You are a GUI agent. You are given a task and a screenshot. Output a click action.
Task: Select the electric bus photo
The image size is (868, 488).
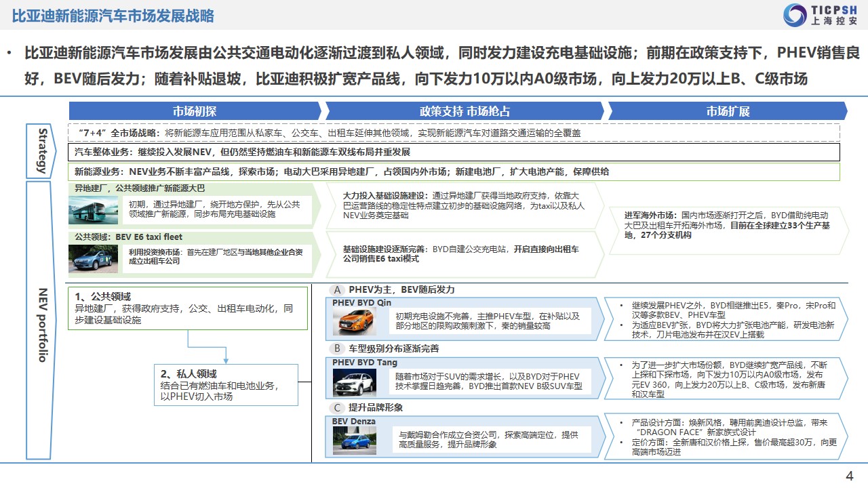93,210
